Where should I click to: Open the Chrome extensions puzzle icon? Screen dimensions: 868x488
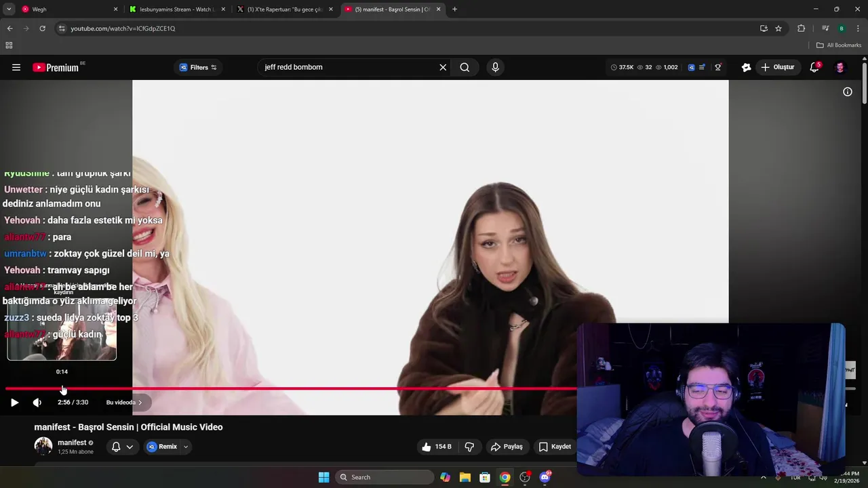pyautogui.click(x=801, y=28)
